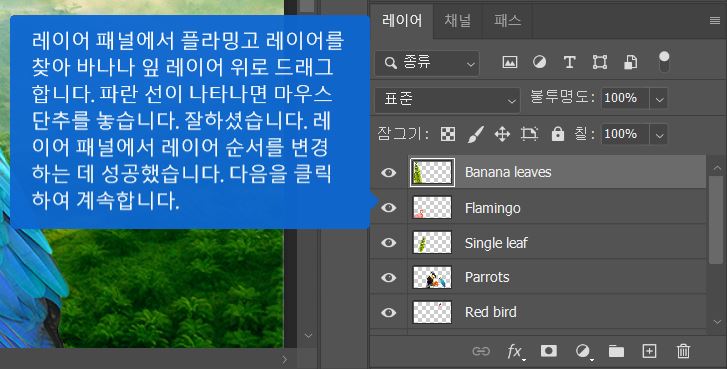Image resolution: width=727 pixels, height=369 pixels.
Task: Lock image pixels brush icon
Action: click(475, 134)
